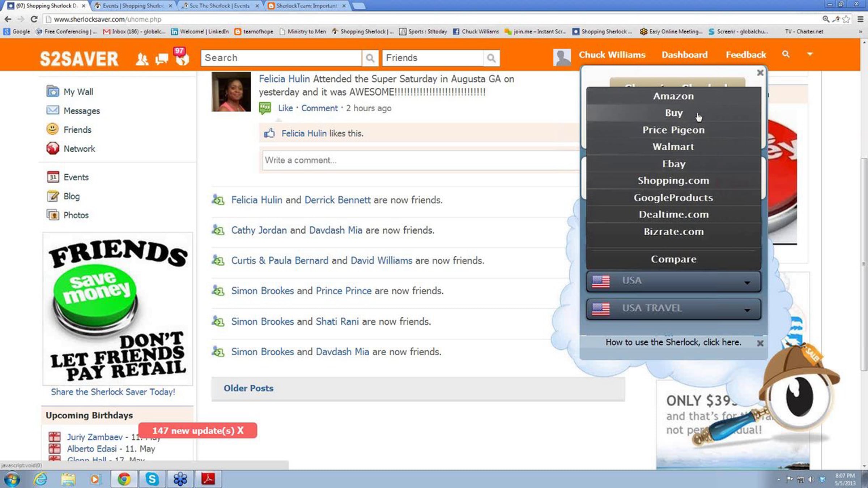Image resolution: width=868 pixels, height=488 pixels.
Task: Select Bizrate.com from the store list
Action: tap(673, 231)
